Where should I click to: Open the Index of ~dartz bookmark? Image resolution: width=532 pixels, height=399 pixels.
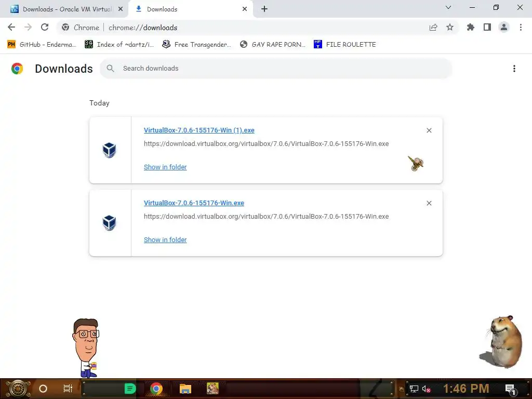point(119,45)
